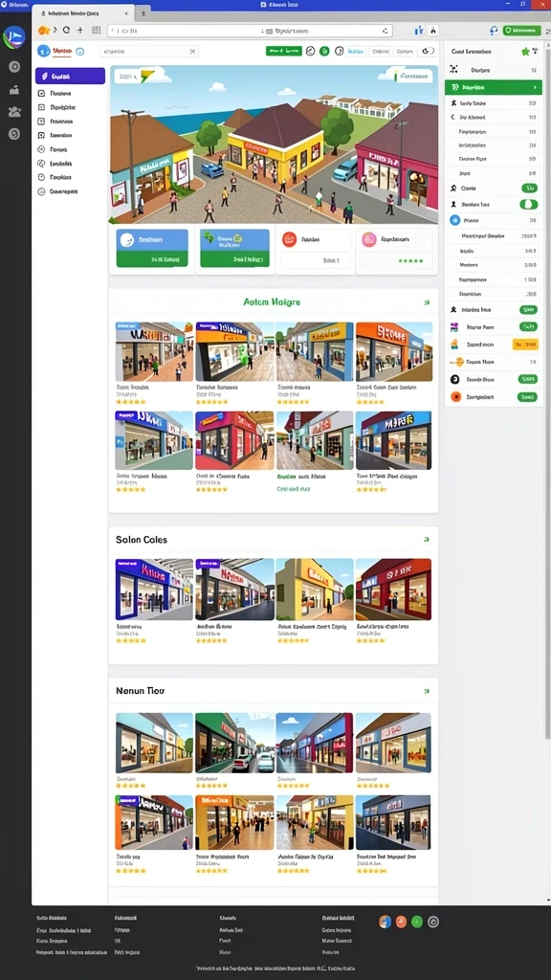Click the browser reload arrow icon

coord(66,30)
